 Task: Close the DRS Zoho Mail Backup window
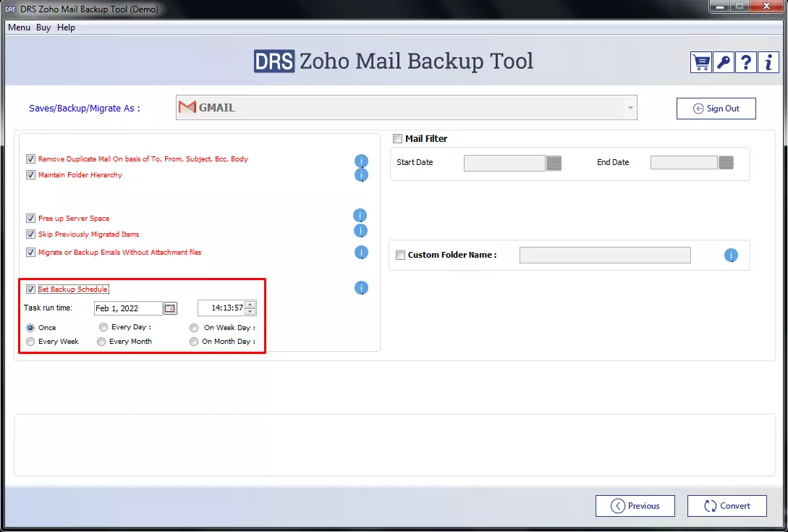tap(766, 6)
